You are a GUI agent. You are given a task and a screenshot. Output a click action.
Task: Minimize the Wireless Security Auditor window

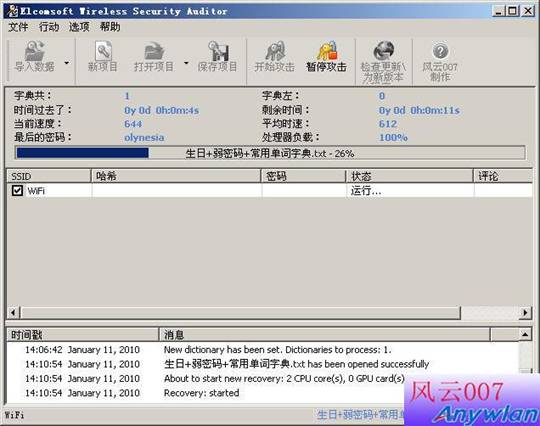[x=498, y=11]
